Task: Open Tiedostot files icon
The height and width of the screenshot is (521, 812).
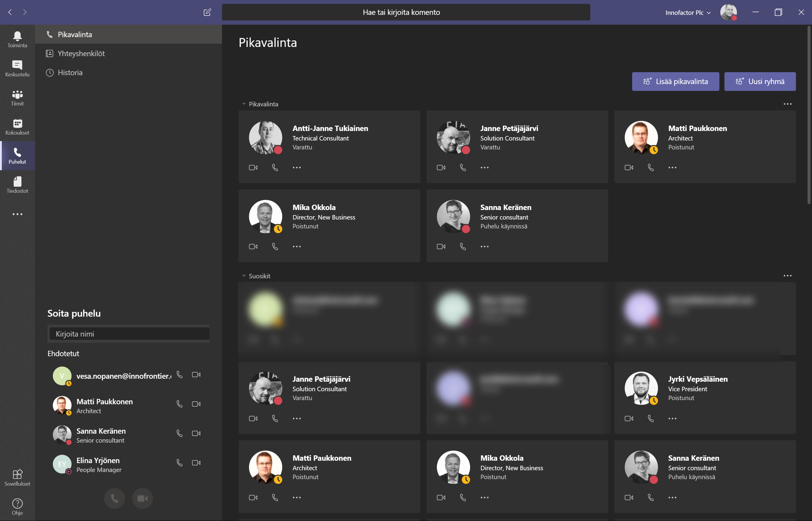Action: click(x=17, y=185)
